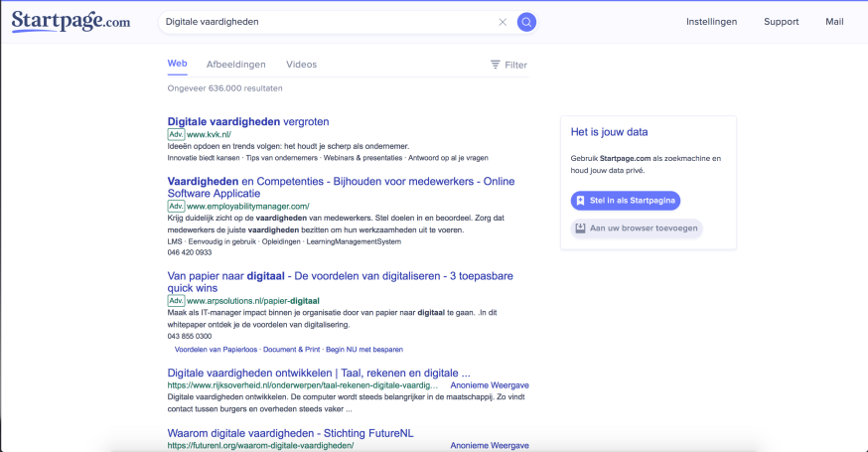Click the Adv. badge beside employabilitymanager.com
Screen dimensions: 868x452
point(176,206)
